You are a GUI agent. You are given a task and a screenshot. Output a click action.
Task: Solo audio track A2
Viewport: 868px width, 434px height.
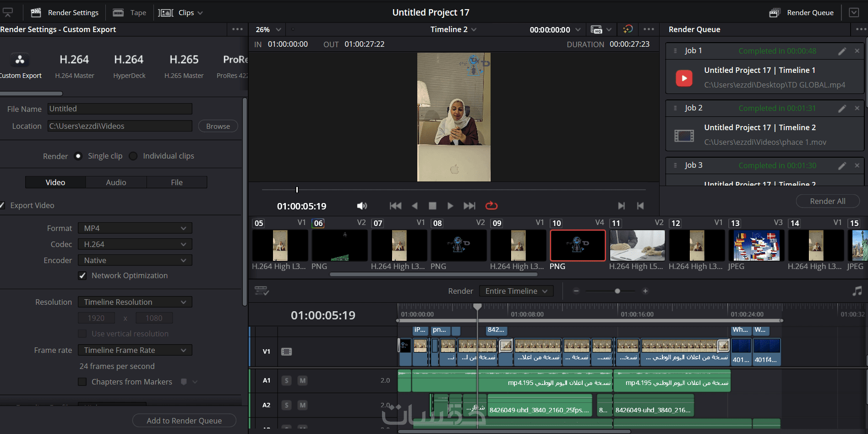(286, 405)
